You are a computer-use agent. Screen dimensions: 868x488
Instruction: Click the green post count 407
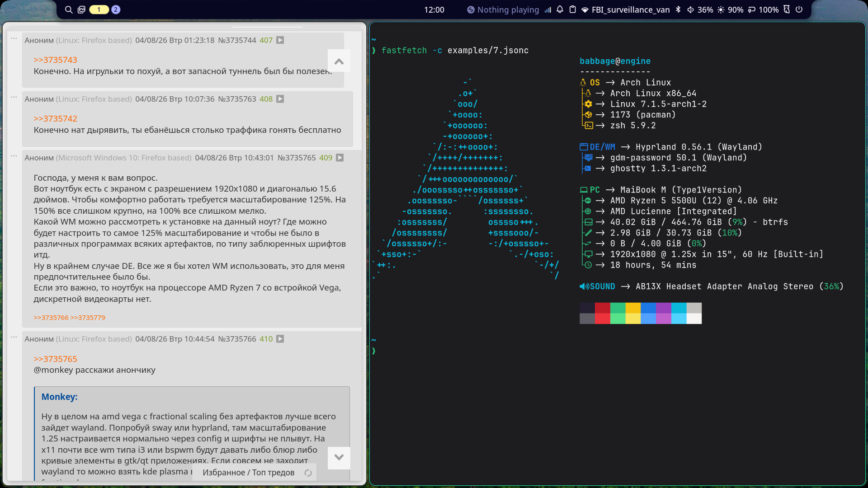[x=266, y=40]
